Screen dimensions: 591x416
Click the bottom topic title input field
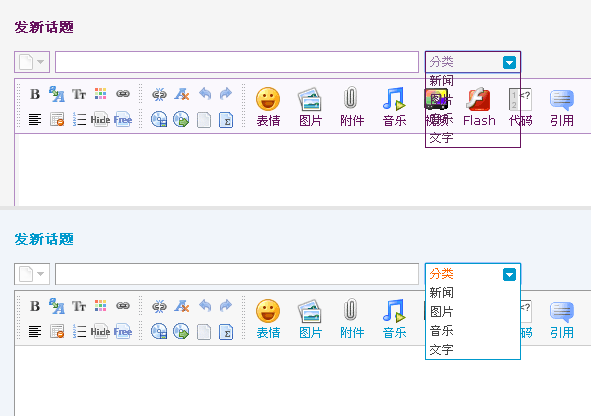click(x=237, y=274)
